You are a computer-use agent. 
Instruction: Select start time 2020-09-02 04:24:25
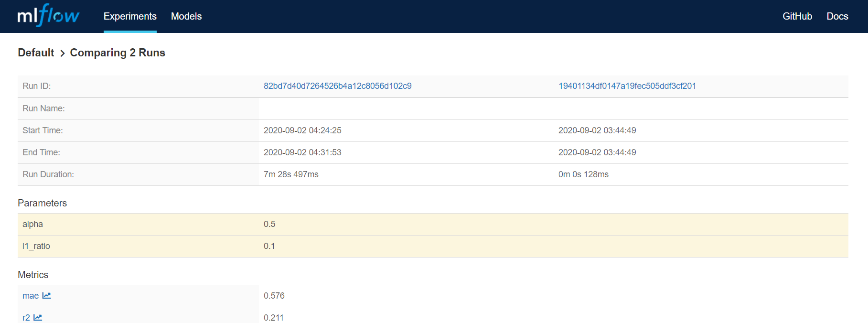tap(302, 130)
